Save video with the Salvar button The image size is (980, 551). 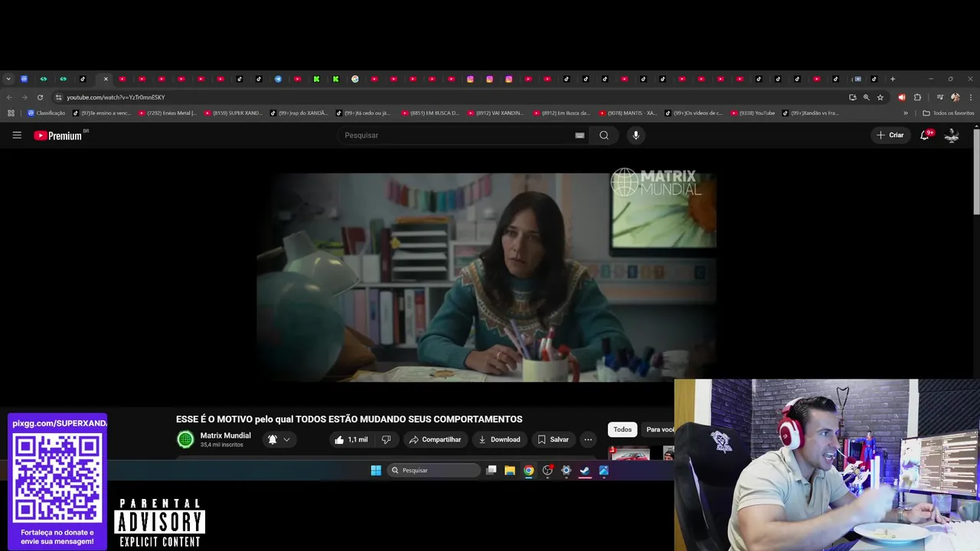(x=553, y=440)
